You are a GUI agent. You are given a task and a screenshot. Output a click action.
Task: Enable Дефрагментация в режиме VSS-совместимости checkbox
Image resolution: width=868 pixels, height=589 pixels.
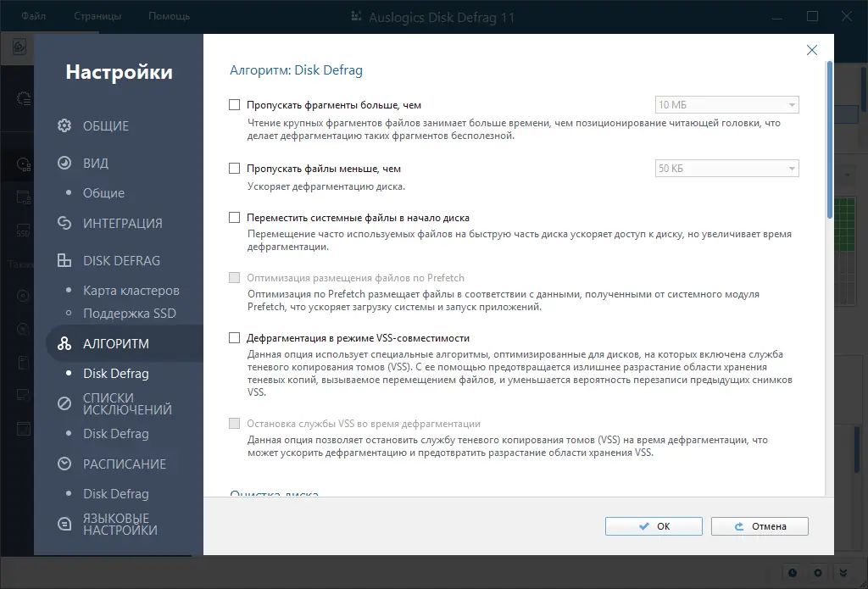234,337
